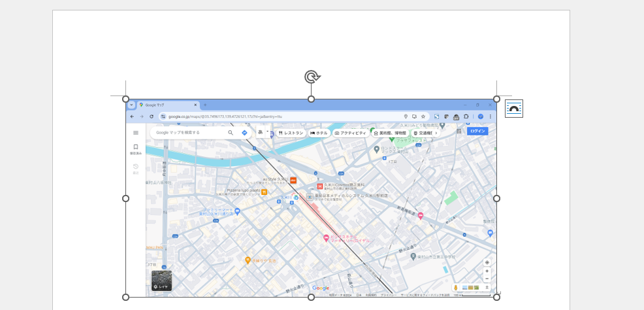Click the yellow Pegman Street View icon on the map
Image resolution: width=644 pixels, height=310 pixels.
click(456, 288)
